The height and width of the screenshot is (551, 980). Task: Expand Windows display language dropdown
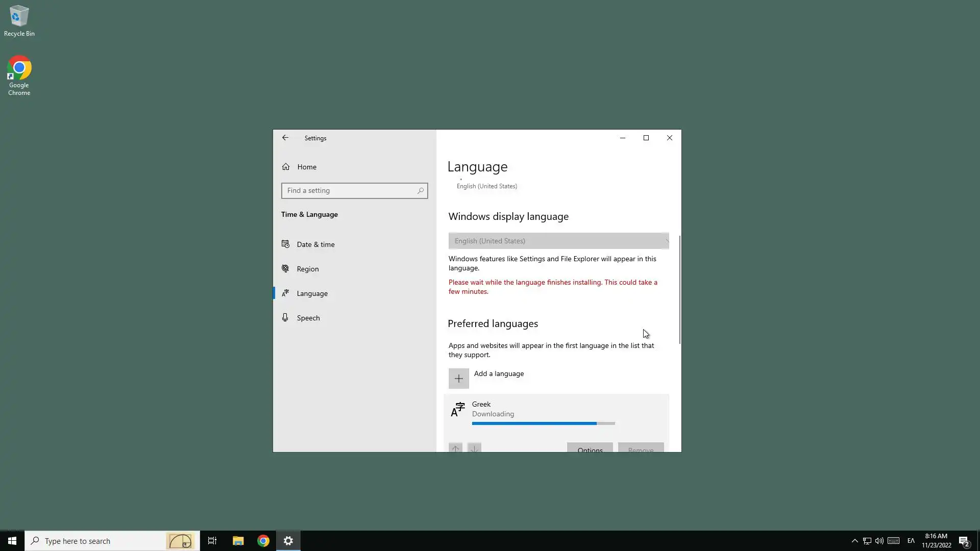(x=558, y=241)
